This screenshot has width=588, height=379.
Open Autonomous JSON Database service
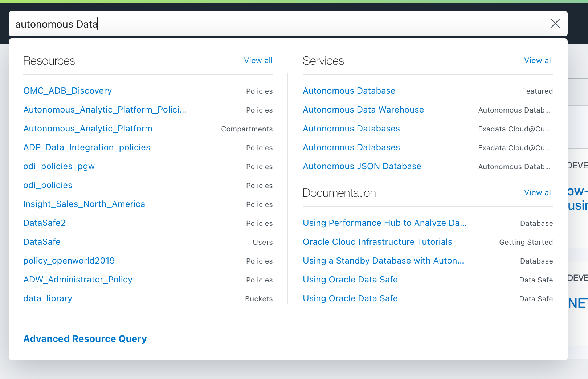point(362,166)
